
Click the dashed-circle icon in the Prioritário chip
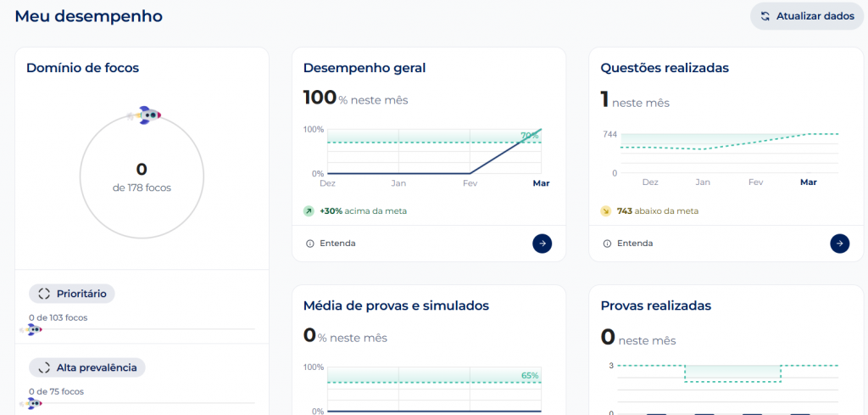click(x=43, y=294)
